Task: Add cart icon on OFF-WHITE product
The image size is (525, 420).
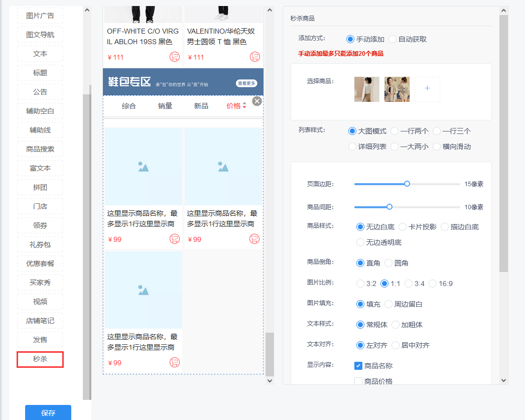Action: (x=175, y=57)
